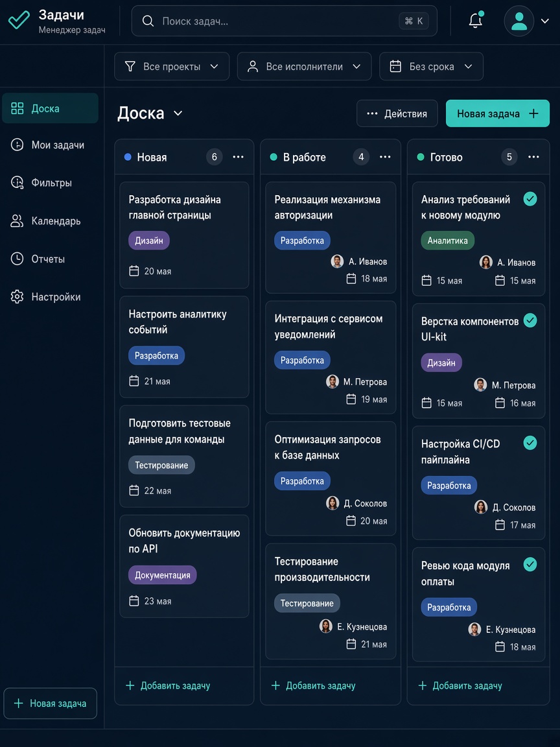Open Отчеты in the sidebar
This screenshot has width=560, height=747.
coord(50,259)
